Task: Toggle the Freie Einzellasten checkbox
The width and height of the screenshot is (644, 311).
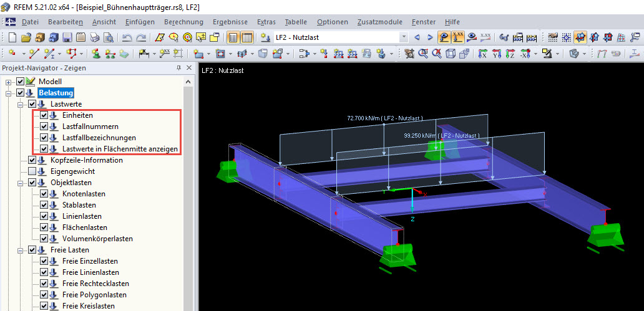Action: coord(44,261)
